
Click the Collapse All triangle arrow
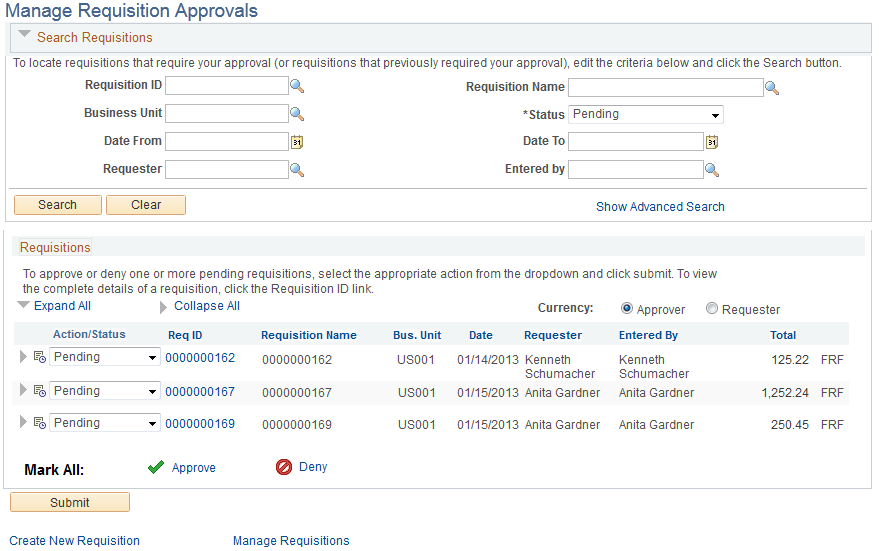(163, 307)
